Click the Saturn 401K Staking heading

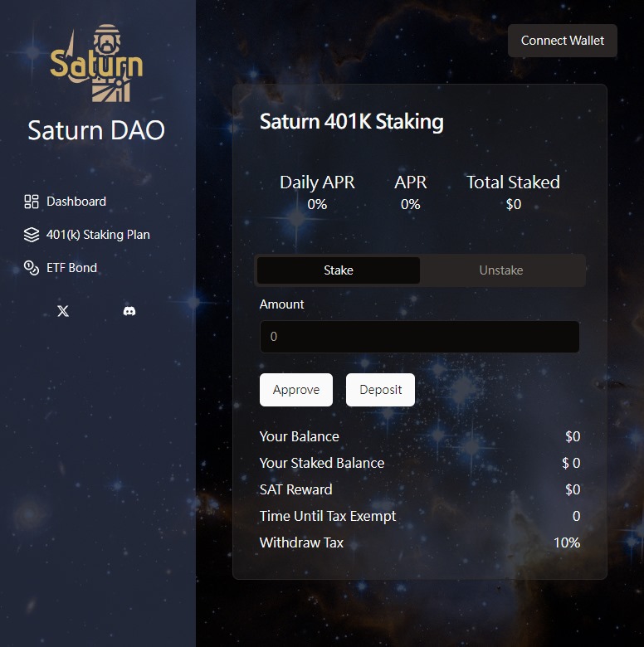(x=352, y=122)
